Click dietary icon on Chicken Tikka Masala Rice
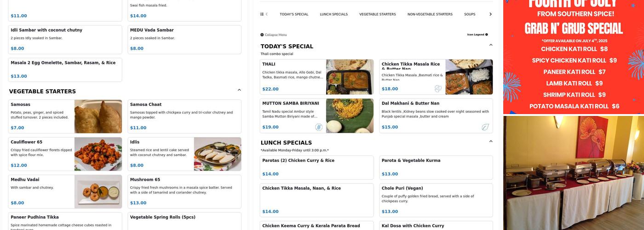The height and width of the screenshot is (230, 644). tap(438, 88)
